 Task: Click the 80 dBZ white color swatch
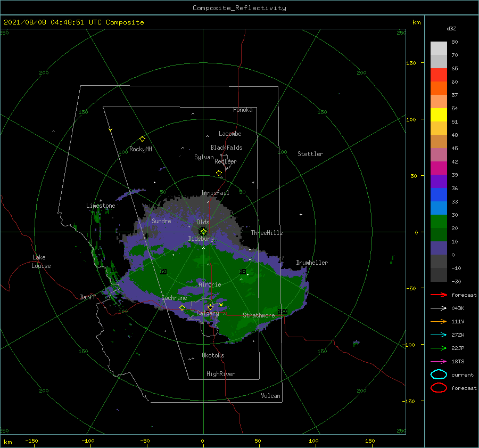coord(439,48)
